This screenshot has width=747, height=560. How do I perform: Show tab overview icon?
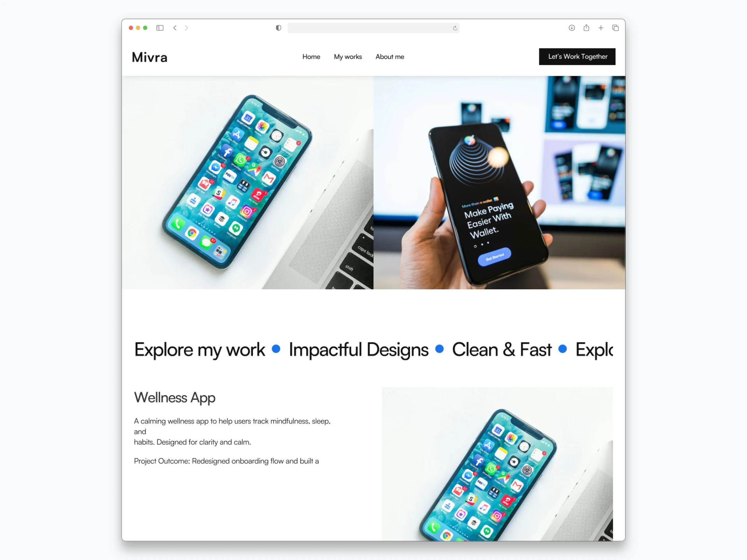(x=615, y=28)
